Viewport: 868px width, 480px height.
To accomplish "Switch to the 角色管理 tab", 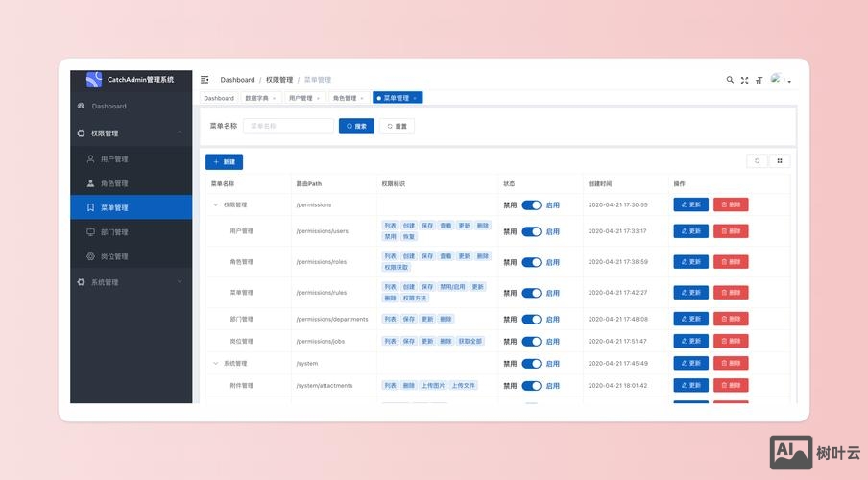I will click(x=345, y=98).
